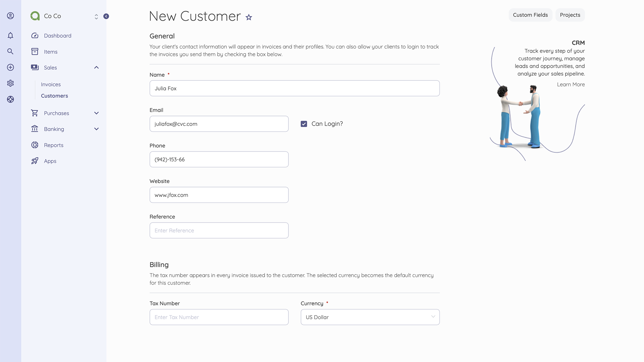Click the add new plus icon
Image resolution: width=644 pixels, height=362 pixels.
pyautogui.click(x=10, y=67)
